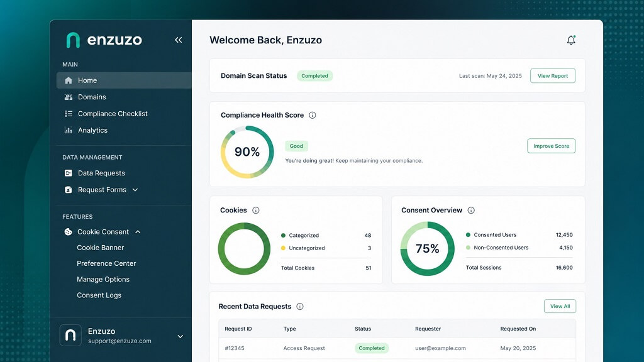
Task: Open Cookie Banner settings
Action: (x=100, y=248)
